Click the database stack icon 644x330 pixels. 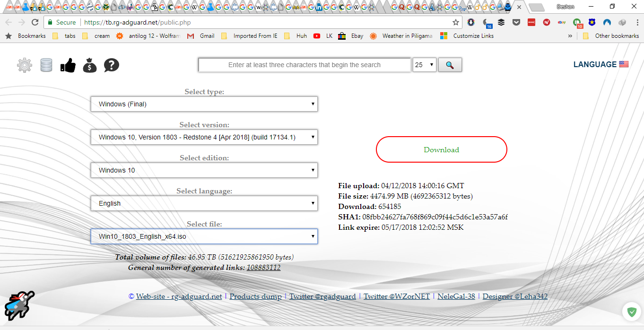click(46, 65)
